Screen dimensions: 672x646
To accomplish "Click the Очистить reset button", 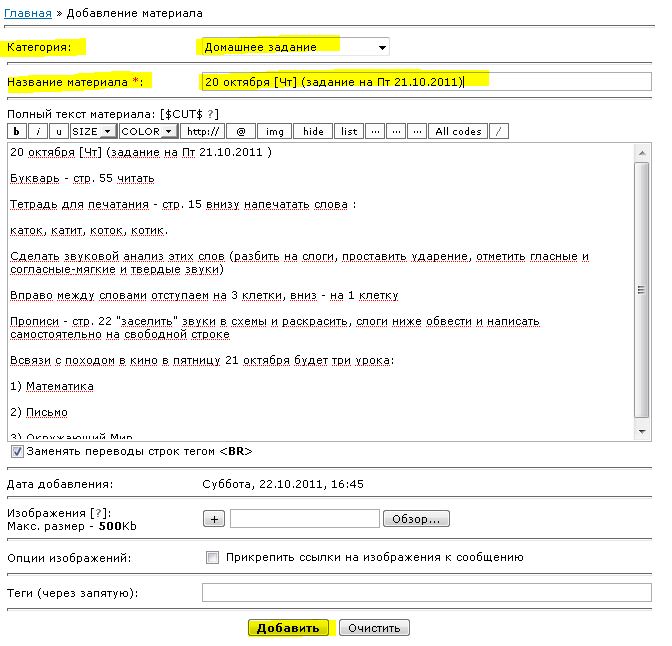I will 374,628.
